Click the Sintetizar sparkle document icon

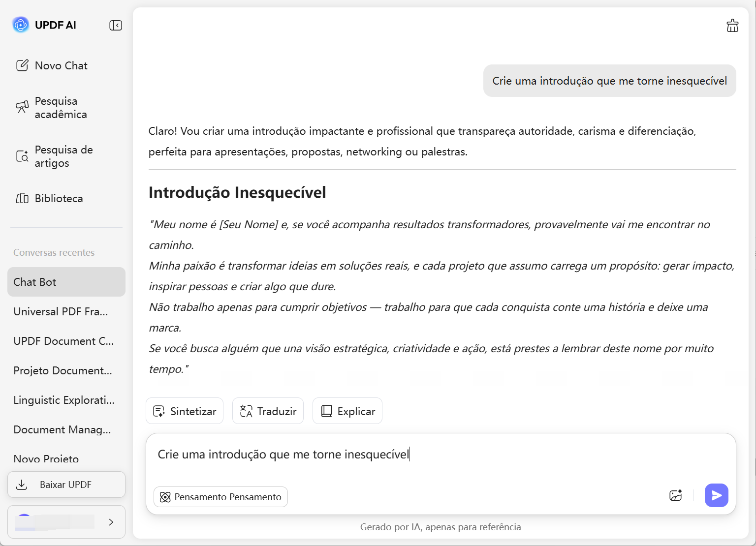pos(158,411)
